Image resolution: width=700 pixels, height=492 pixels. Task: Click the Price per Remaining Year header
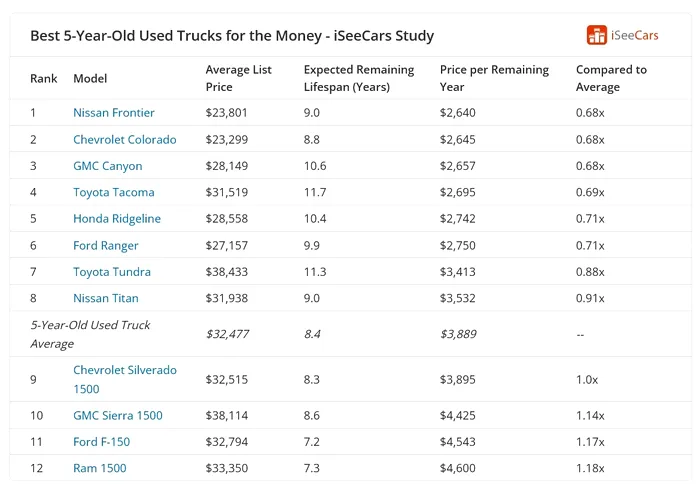tap(494, 78)
